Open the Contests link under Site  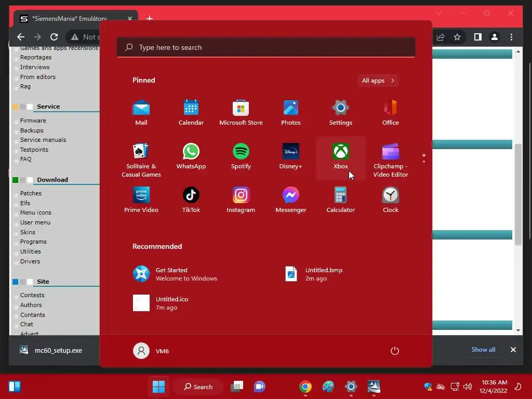32,295
